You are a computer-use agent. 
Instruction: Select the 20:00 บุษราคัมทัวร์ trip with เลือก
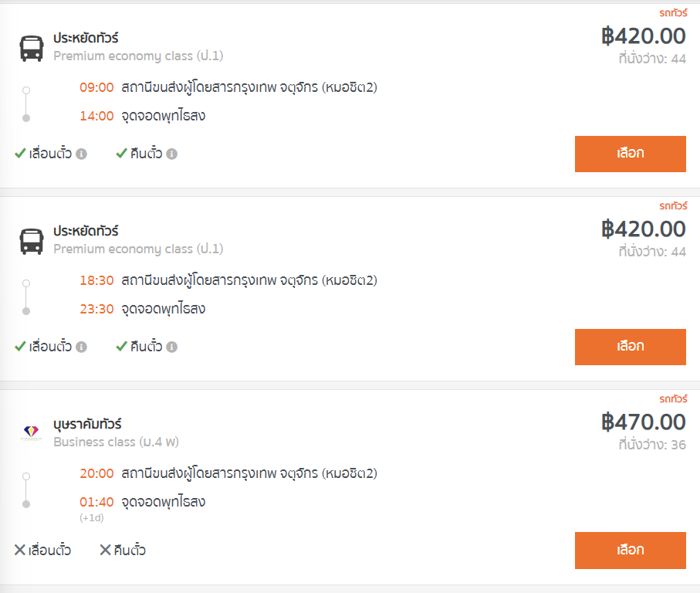point(630,550)
